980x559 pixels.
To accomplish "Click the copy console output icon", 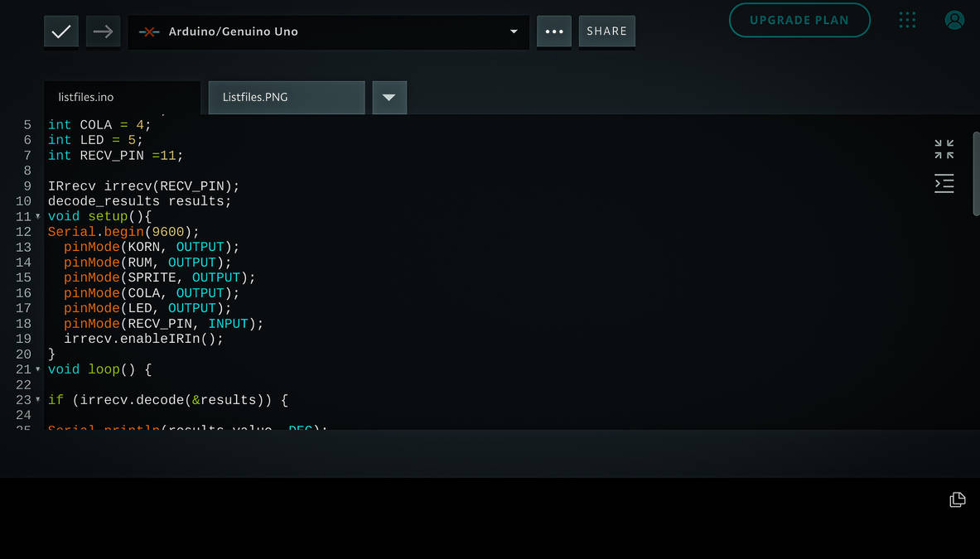I will [958, 499].
